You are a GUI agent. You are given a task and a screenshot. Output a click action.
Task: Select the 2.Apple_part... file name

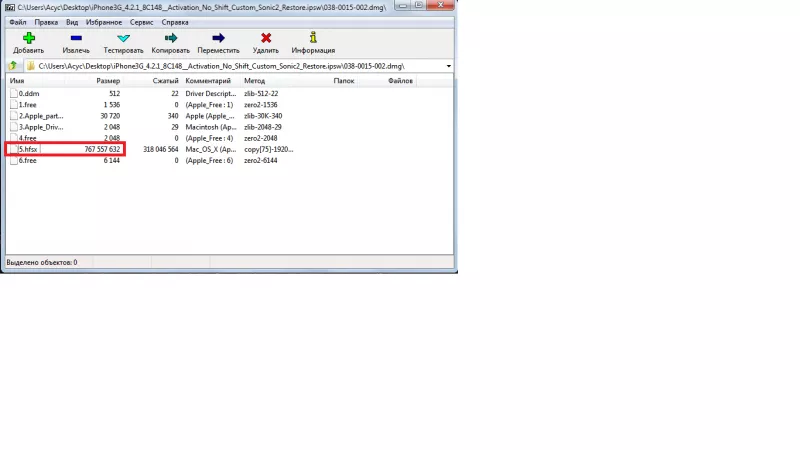point(41,116)
